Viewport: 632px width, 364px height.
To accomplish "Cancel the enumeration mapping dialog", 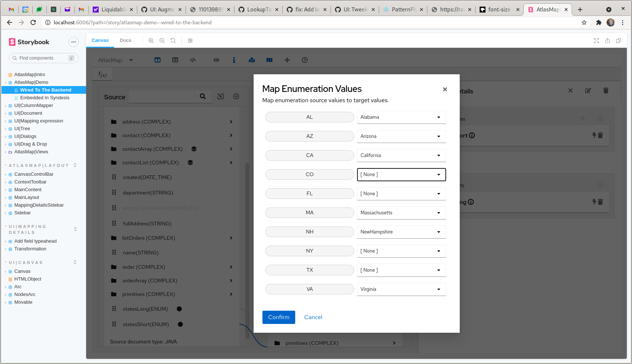I will (313, 317).
